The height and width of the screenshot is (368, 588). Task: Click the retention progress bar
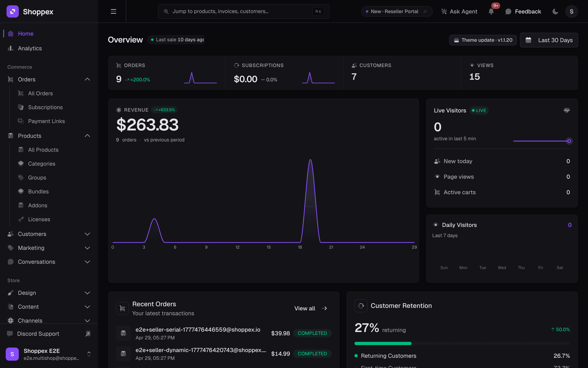[x=462, y=343]
